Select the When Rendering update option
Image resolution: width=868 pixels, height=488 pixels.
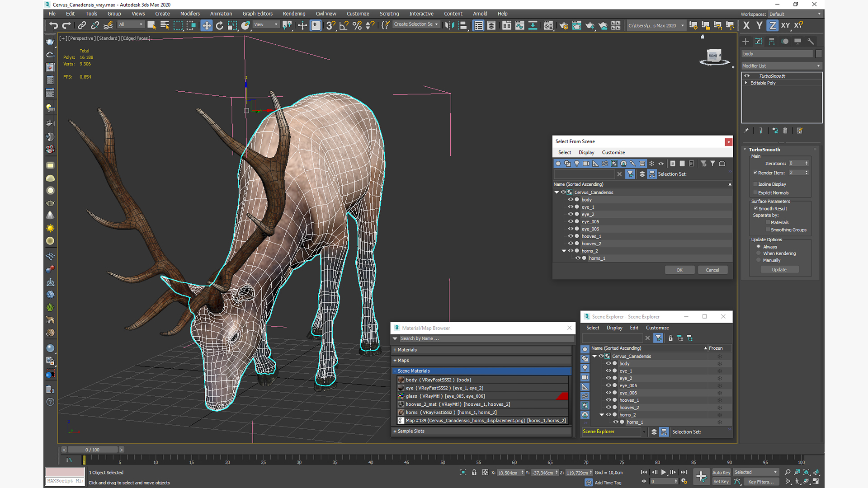click(x=759, y=253)
